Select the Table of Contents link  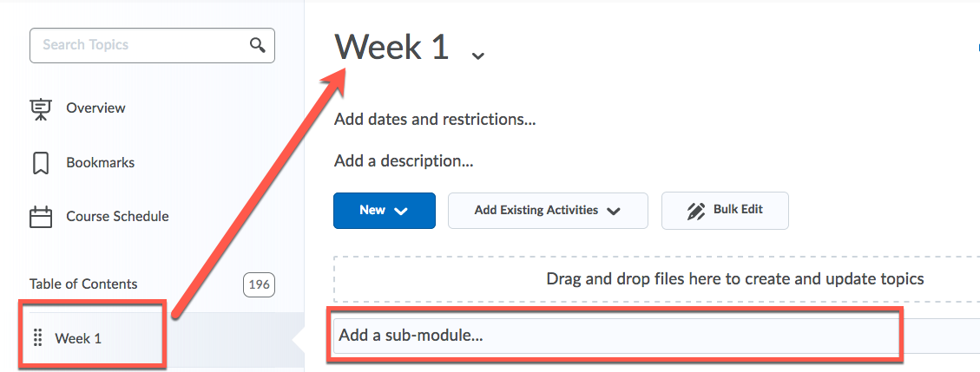[83, 284]
